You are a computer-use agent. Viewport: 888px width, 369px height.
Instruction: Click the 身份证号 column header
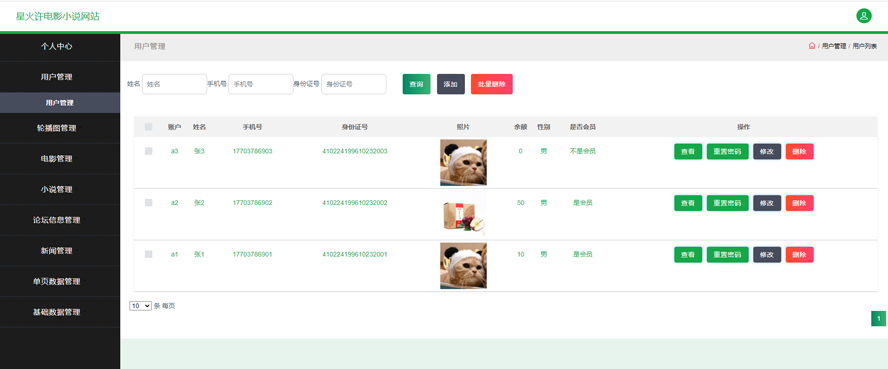pyautogui.click(x=355, y=127)
